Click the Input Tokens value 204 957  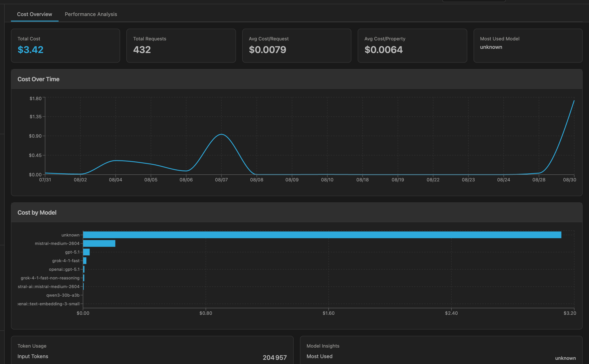pyautogui.click(x=275, y=357)
